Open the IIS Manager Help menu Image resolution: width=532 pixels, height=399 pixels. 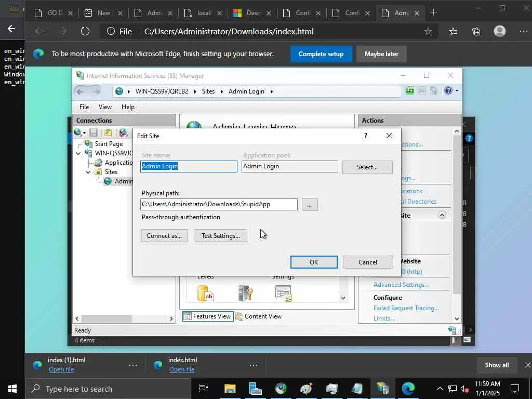128,107
